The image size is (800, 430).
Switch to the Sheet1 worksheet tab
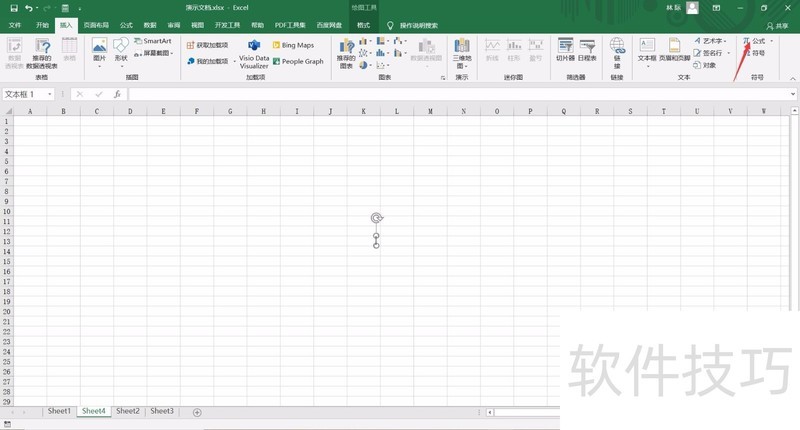coord(59,411)
